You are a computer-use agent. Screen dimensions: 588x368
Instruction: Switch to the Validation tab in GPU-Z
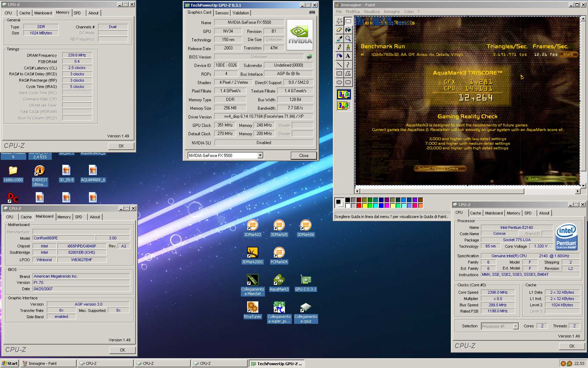(241, 13)
